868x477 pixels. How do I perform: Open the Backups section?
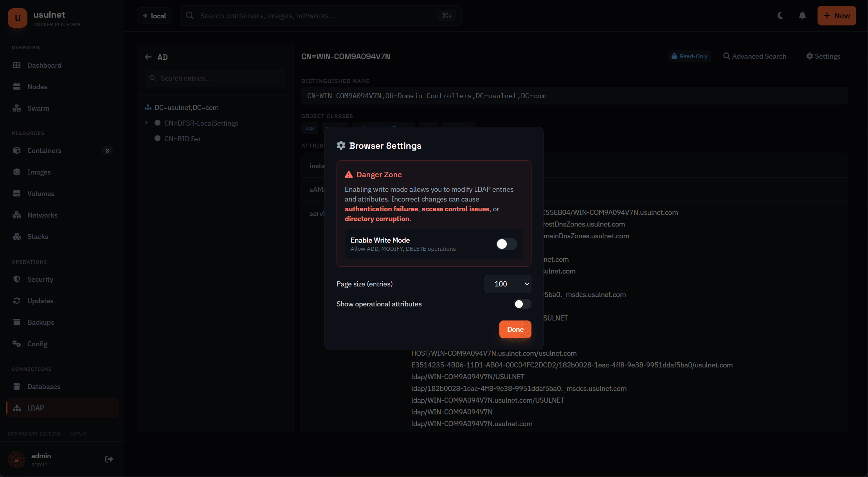point(41,322)
